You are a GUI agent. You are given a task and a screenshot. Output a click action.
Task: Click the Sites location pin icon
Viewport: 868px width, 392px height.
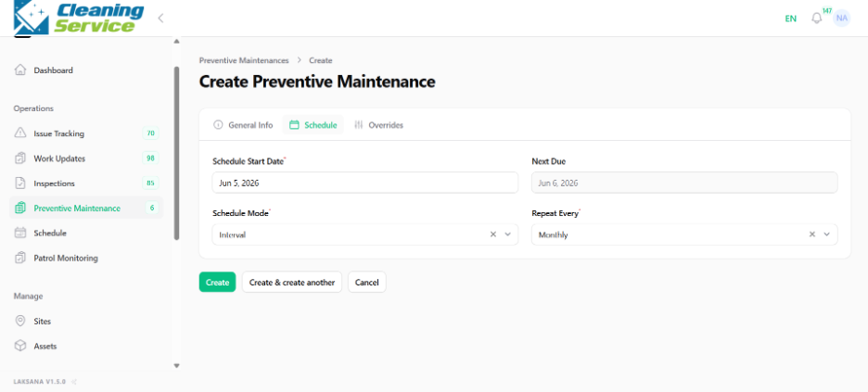tap(20, 321)
